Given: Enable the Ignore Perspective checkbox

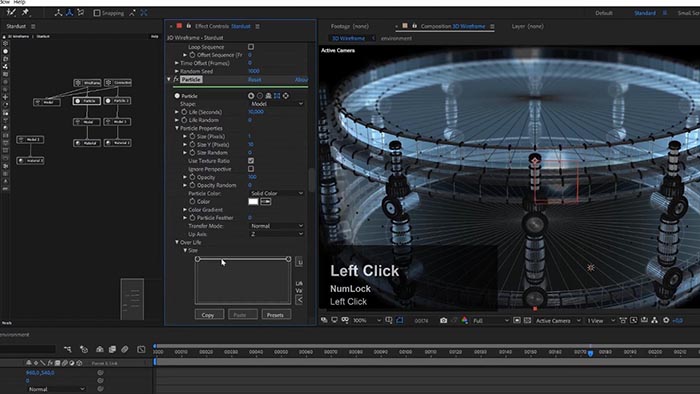Looking at the screenshot, I should coord(251,169).
